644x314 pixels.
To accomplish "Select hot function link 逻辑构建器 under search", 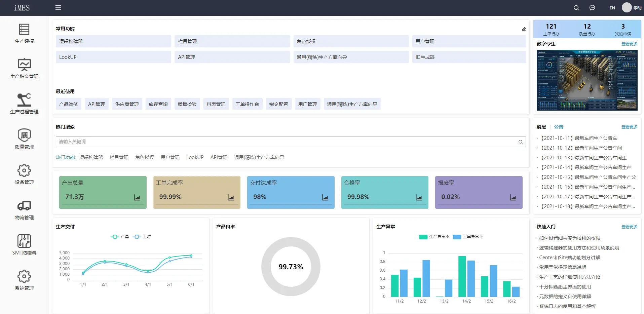I will (x=91, y=157).
